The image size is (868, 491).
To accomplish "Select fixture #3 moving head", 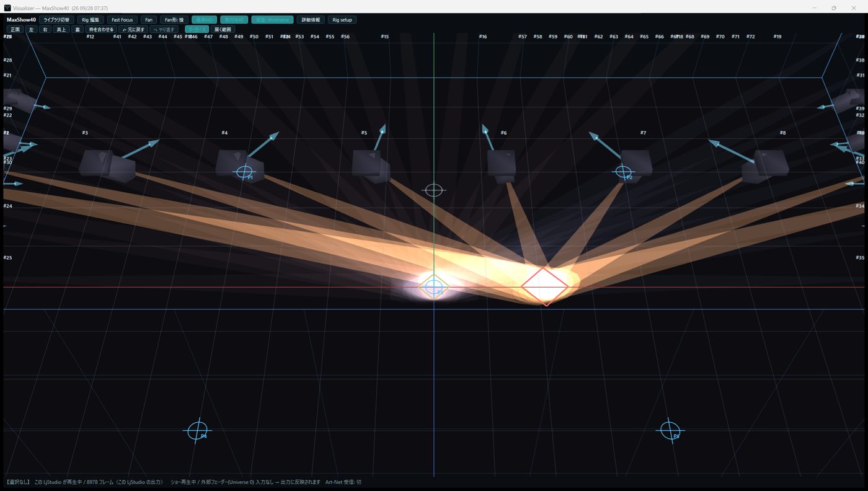I will point(107,166).
